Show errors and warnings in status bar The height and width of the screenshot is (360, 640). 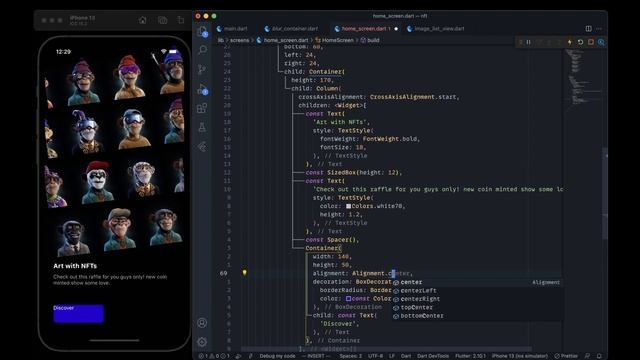(x=213, y=356)
